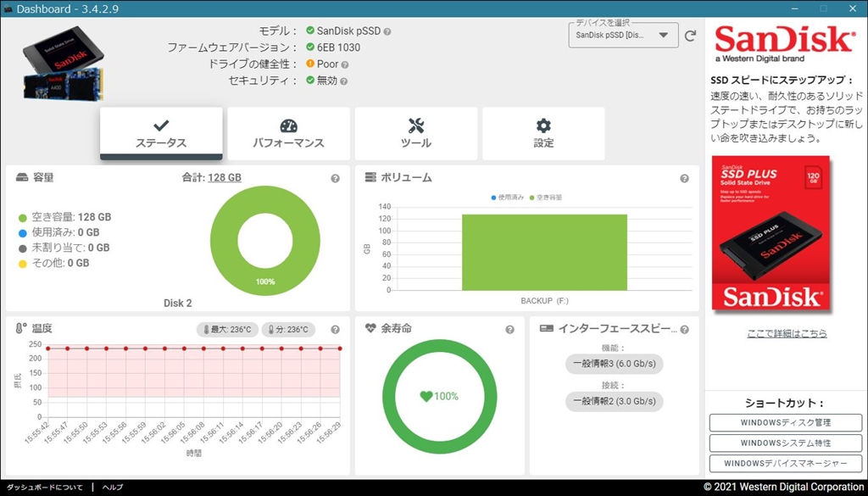
Task: Open WINDOWSディスク管理 shortcut
Action: click(x=786, y=422)
